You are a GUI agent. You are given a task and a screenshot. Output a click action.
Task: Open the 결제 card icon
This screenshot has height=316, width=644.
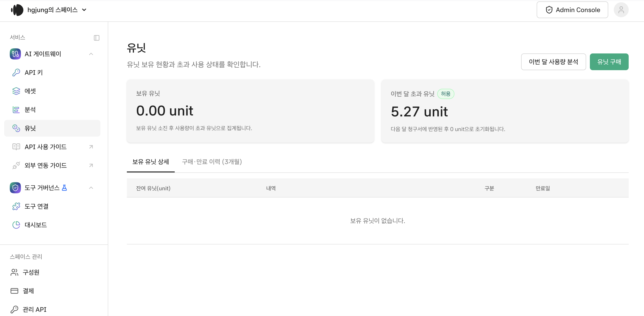click(x=14, y=291)
